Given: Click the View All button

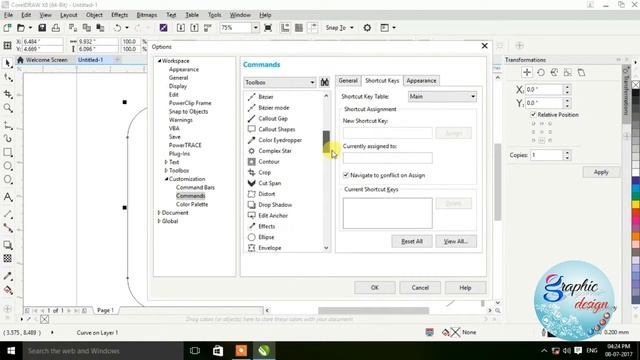Looking at the screenshot, I should [x=456, y=242].
